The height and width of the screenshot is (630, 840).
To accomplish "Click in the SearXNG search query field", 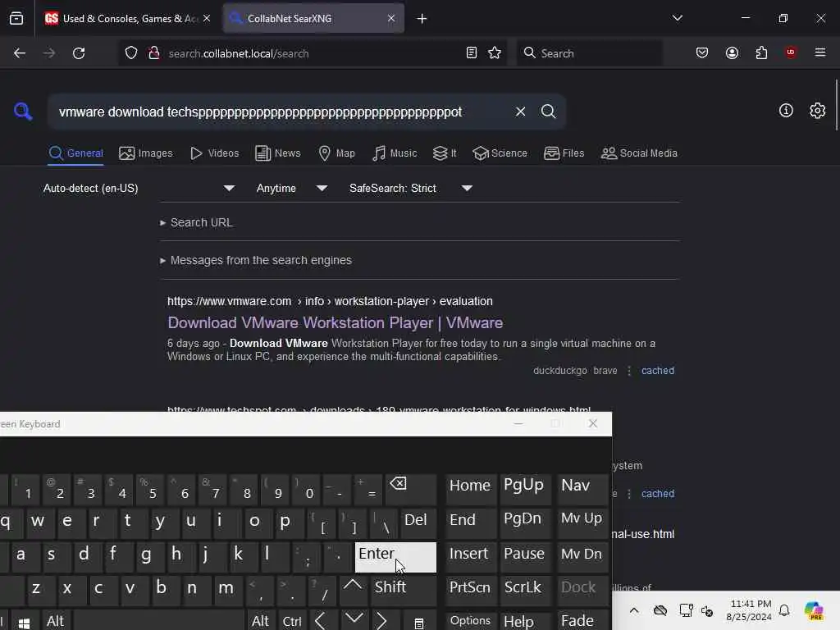I will tap(279, 112).
